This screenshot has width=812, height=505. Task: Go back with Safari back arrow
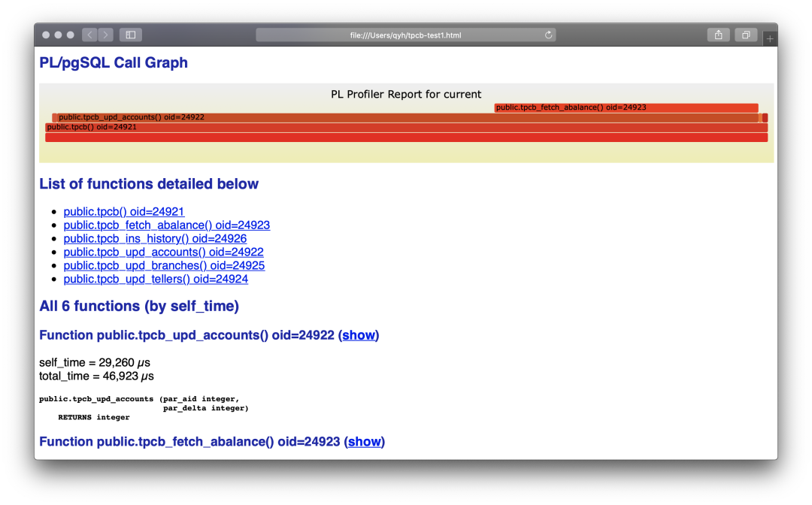(x=89, y=35)
